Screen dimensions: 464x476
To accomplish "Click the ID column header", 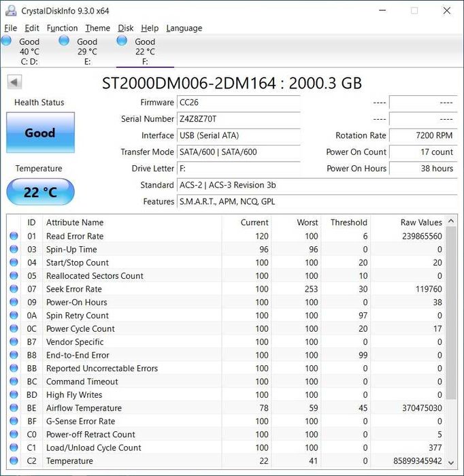I will 31,222.
